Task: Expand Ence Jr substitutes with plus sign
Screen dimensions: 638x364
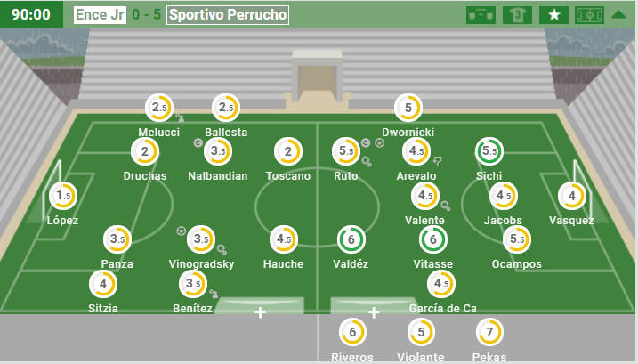Action: coord(260,312)
